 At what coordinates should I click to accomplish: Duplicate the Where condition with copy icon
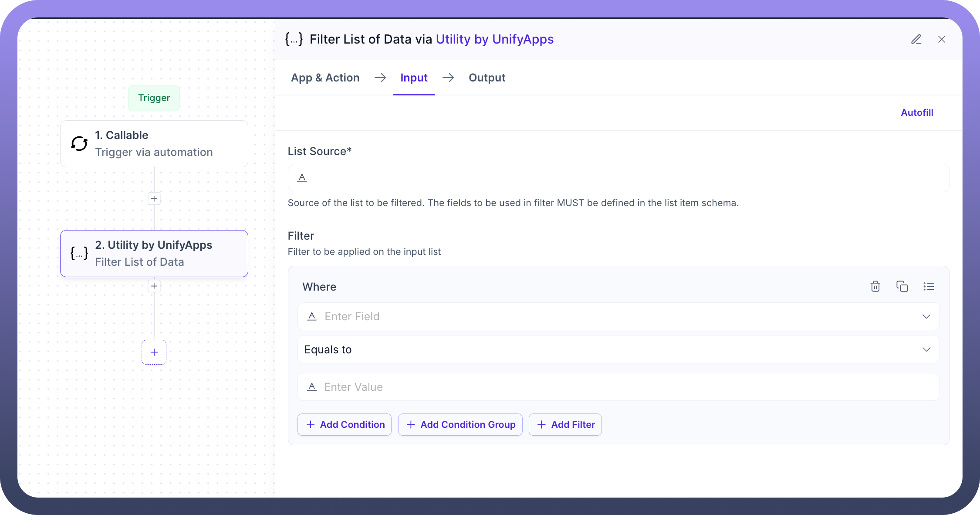[x=902, y=286]
